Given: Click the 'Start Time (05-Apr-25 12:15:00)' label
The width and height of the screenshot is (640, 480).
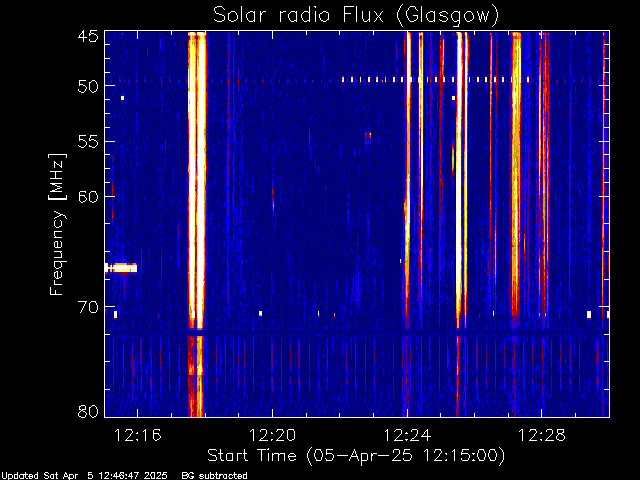Looking at the screenshot, I should click(356, 456).
